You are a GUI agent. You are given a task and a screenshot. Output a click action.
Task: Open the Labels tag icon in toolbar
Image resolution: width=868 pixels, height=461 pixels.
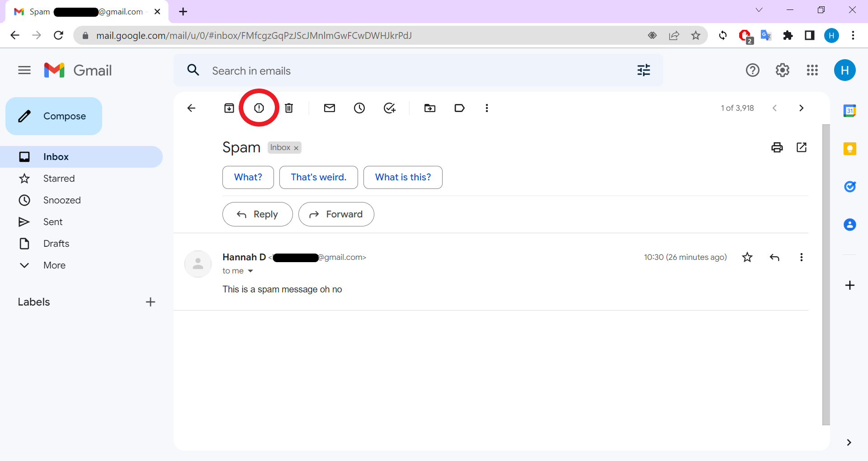click(459, 108)
